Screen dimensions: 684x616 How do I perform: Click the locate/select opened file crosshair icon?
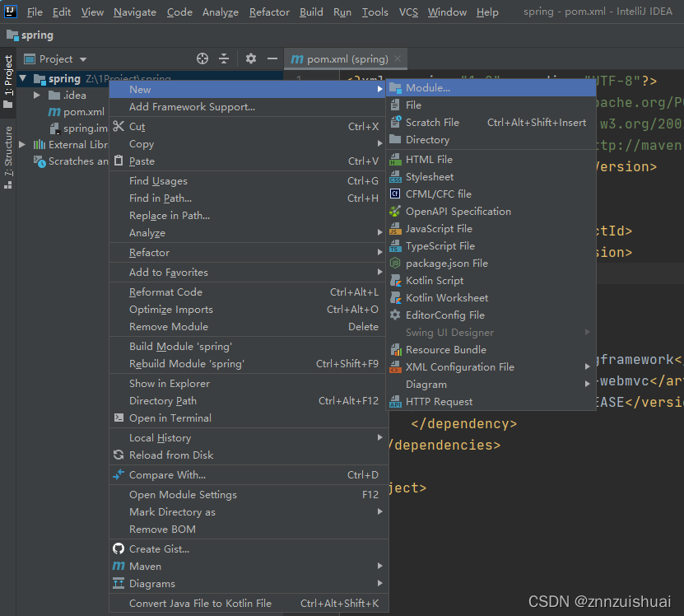point(202,58)
